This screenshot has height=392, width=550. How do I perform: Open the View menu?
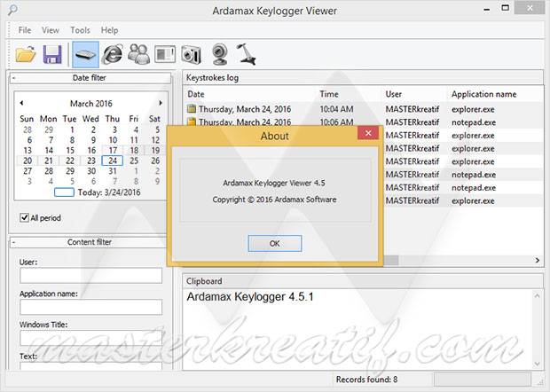51,30
